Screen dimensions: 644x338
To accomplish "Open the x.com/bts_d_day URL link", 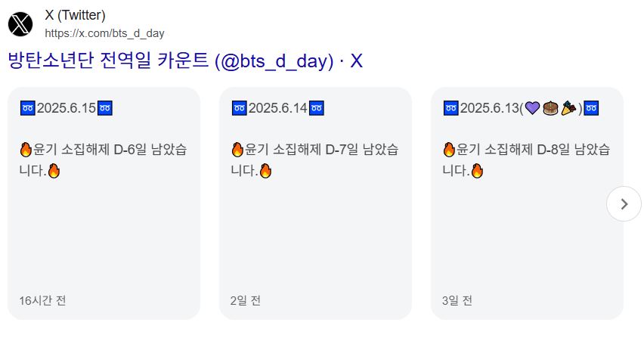I will coord(104,33).
